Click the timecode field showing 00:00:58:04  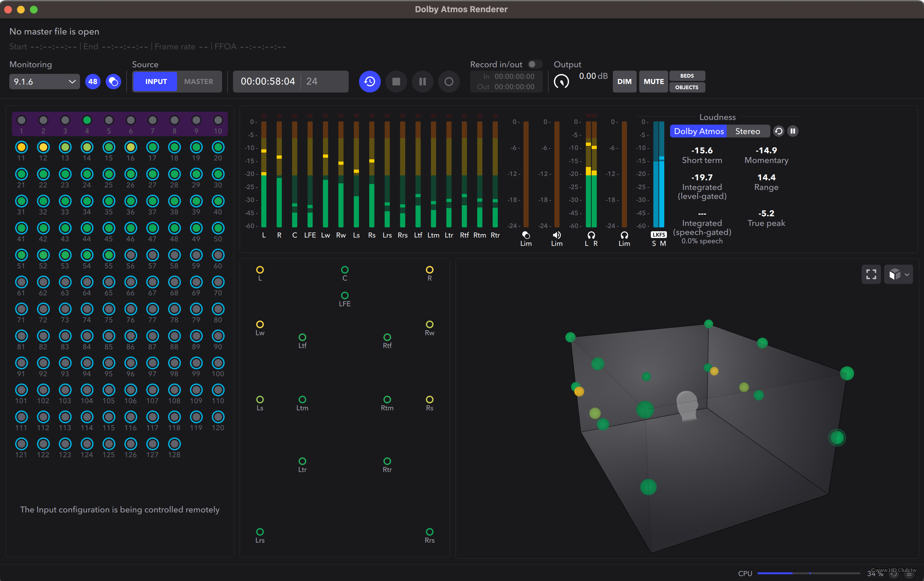pos(267,81)
